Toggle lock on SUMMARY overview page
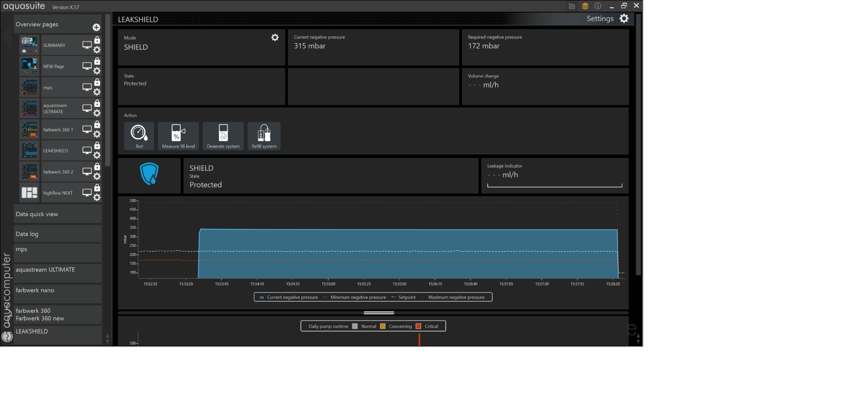Image resolution: width=868 pixels, height=403 pixels. click(97, 40)
